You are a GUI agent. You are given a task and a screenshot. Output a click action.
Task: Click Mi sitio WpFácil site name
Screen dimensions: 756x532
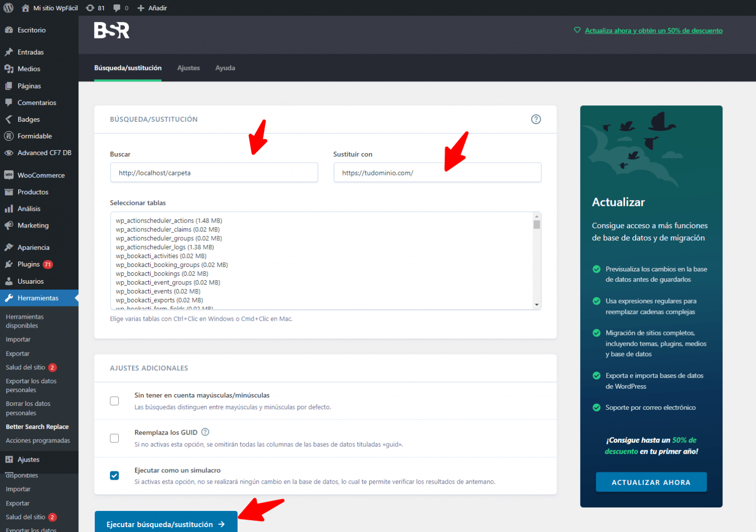coord(56,8)
